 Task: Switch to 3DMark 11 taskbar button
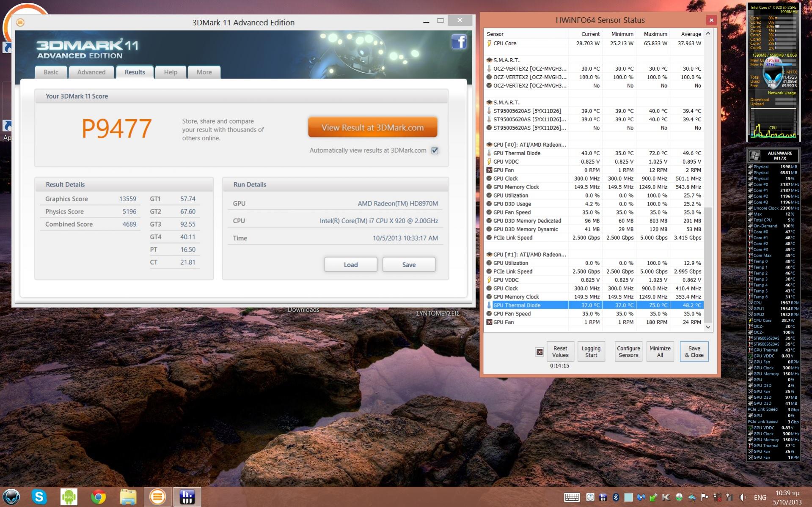click(x=157, y=497)
